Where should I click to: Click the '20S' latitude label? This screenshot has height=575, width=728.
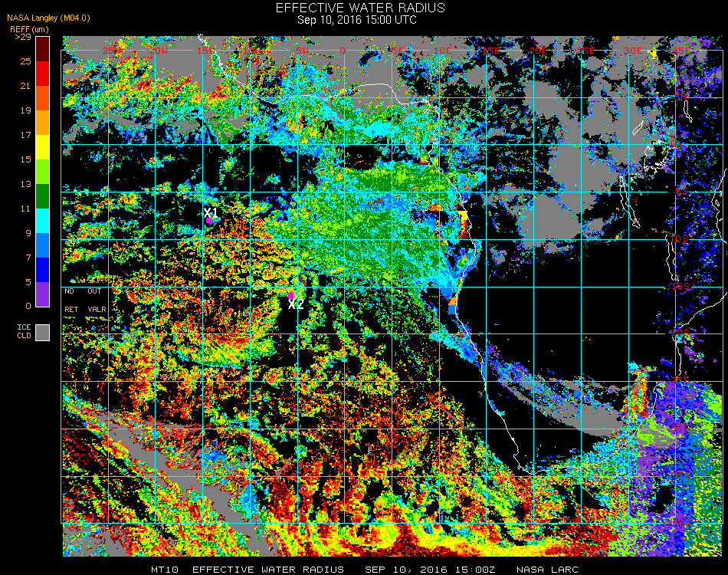680,333
